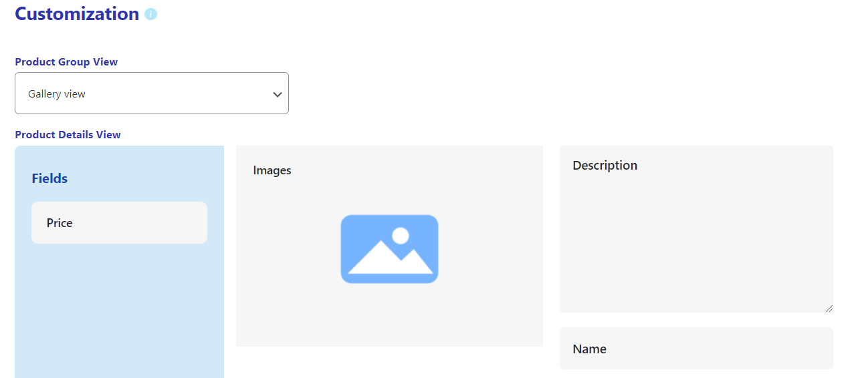This screenshot has width=868, height=378.
Task: Click the Product Details View label
Action: click(x=68, y=135)
